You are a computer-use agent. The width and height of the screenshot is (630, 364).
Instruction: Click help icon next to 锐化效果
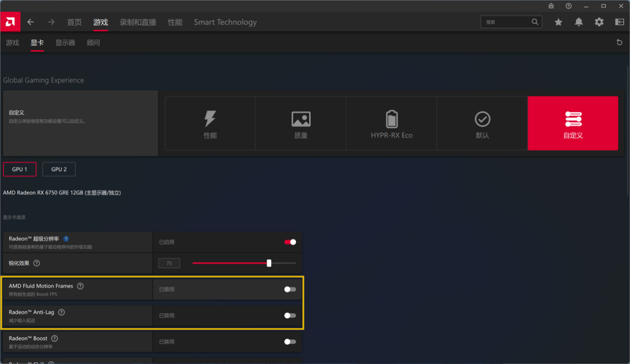(x=37, y=263)
